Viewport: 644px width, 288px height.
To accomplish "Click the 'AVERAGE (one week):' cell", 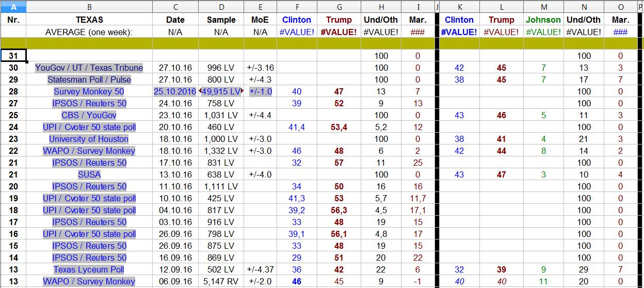I will [x=89, y=32].
